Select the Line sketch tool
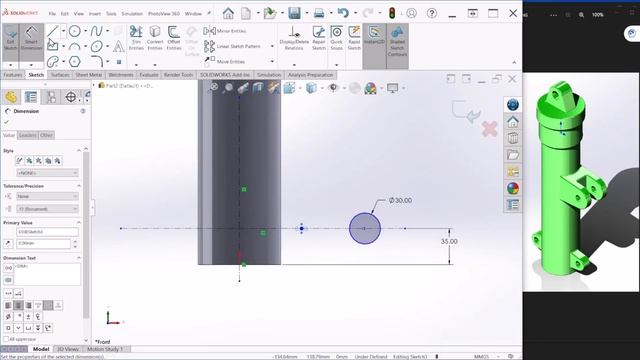This screenshot has width=640, height=360. tap(52, 31)
